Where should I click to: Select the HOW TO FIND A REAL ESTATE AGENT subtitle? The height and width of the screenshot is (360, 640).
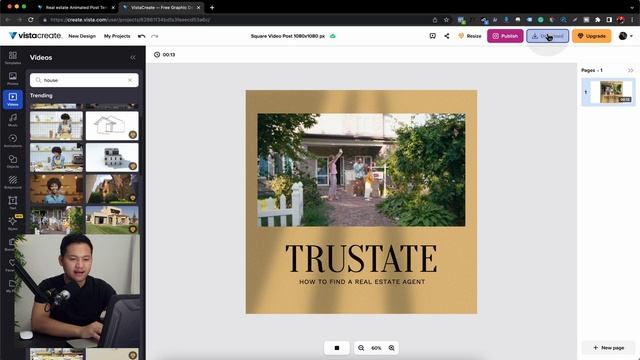362,282
